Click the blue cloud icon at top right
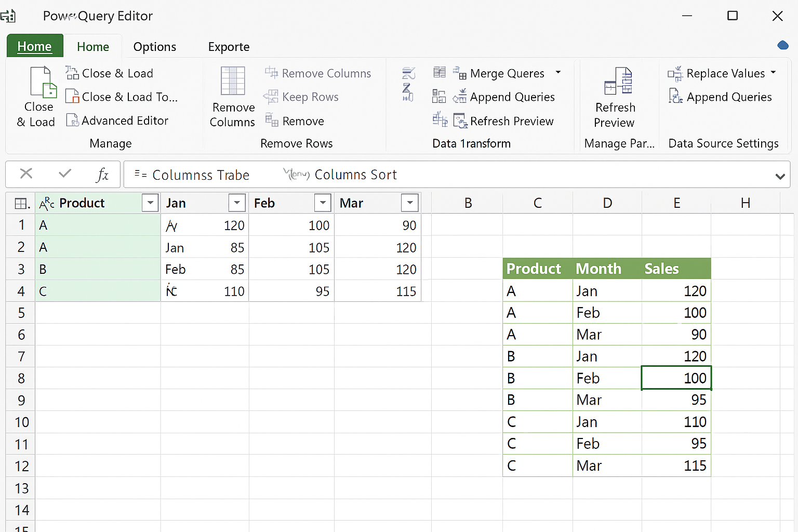The image size is (798, 532). pos(783,45)
